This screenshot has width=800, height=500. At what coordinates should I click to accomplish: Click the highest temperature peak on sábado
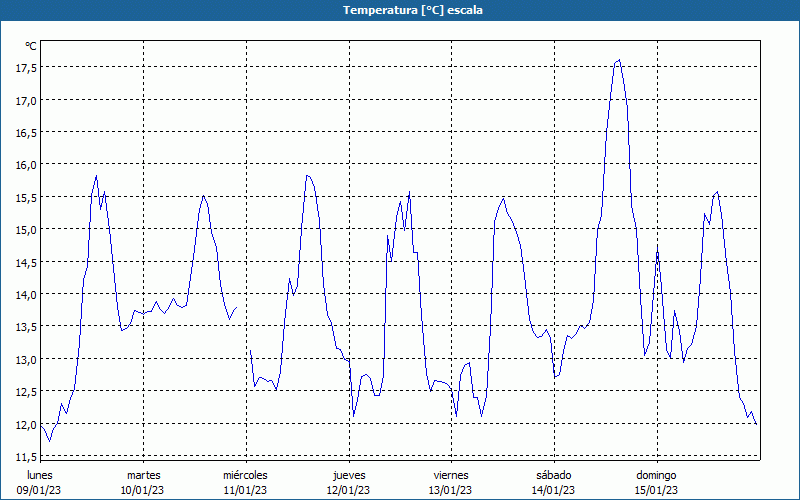[x=619, y=60]
